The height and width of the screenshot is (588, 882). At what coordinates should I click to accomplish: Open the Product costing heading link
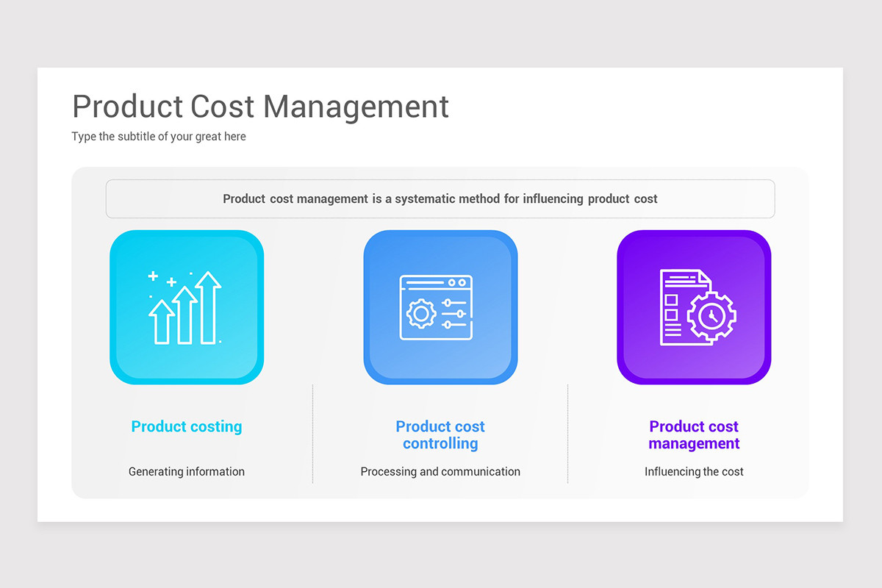186,426
